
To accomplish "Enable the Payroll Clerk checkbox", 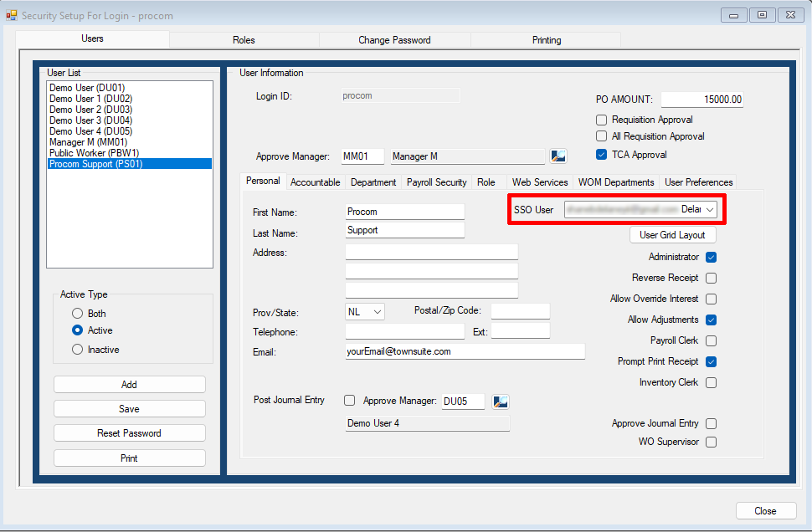I will click(711, 340).
